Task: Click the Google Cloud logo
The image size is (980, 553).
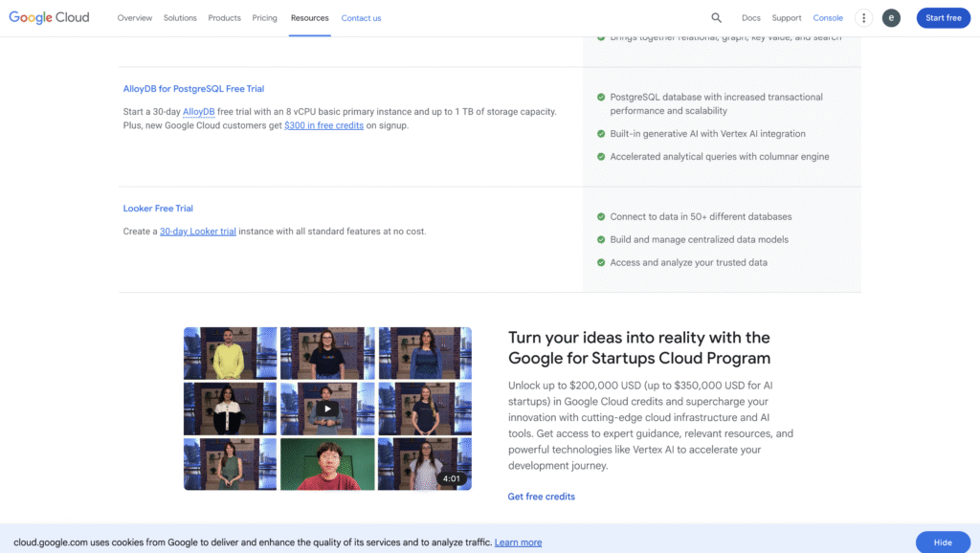Action: [49, 17]
